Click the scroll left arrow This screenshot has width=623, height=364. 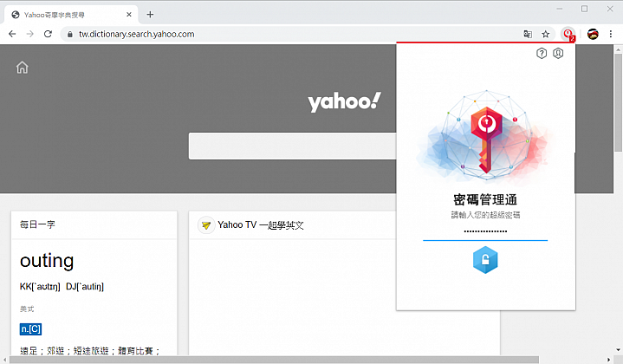pyautogui.click(x=4, y=360)
